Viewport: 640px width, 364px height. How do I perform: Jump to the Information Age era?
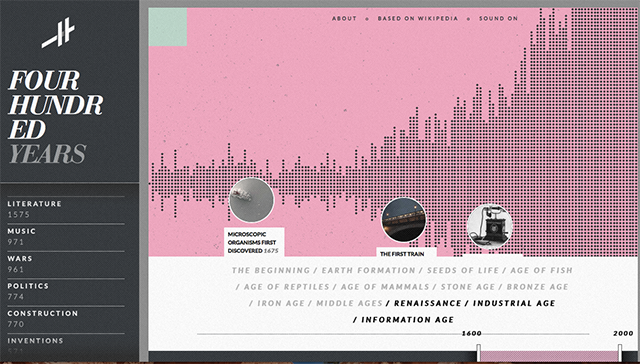click(x=407, y=320)
